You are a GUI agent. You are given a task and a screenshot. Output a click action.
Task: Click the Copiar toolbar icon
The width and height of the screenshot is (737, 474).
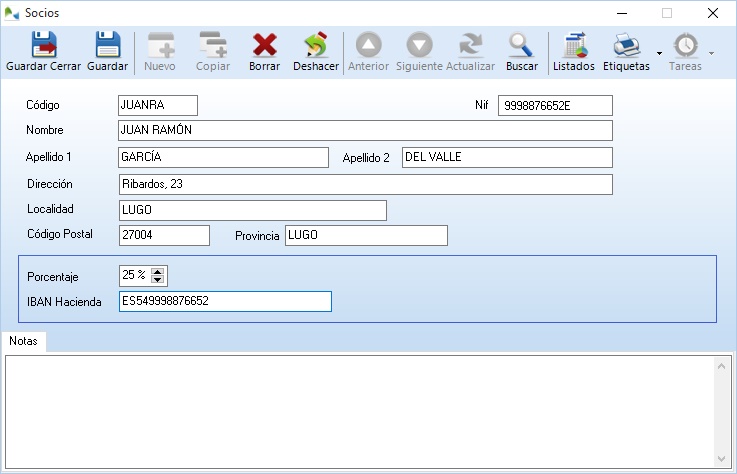(x=213, y=45)
